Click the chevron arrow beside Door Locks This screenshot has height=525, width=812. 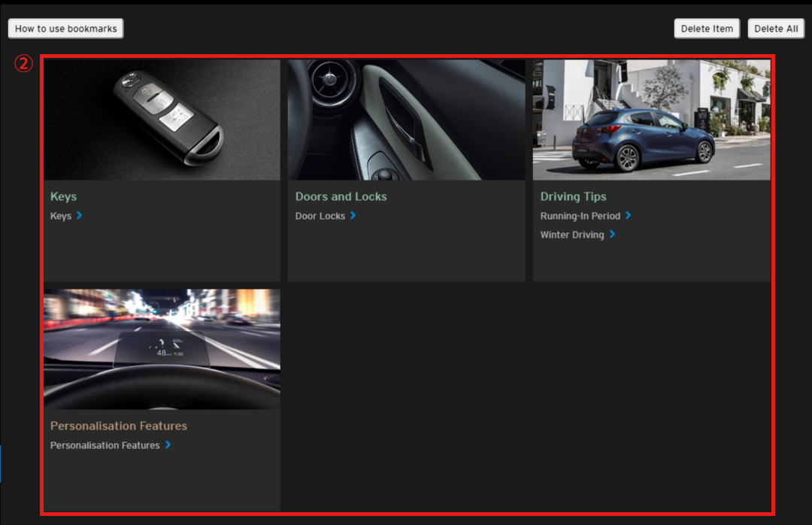click(353, 216)
